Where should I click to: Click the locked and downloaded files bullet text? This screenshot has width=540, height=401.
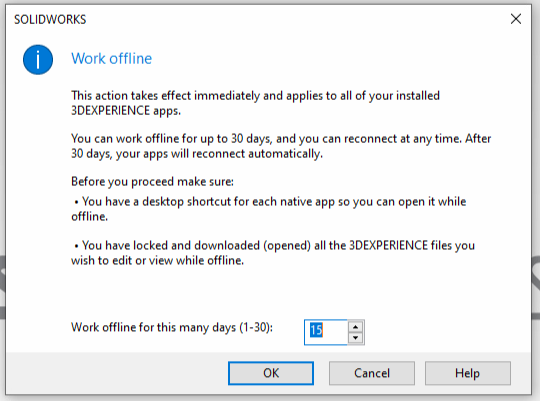tap(273, 253)
